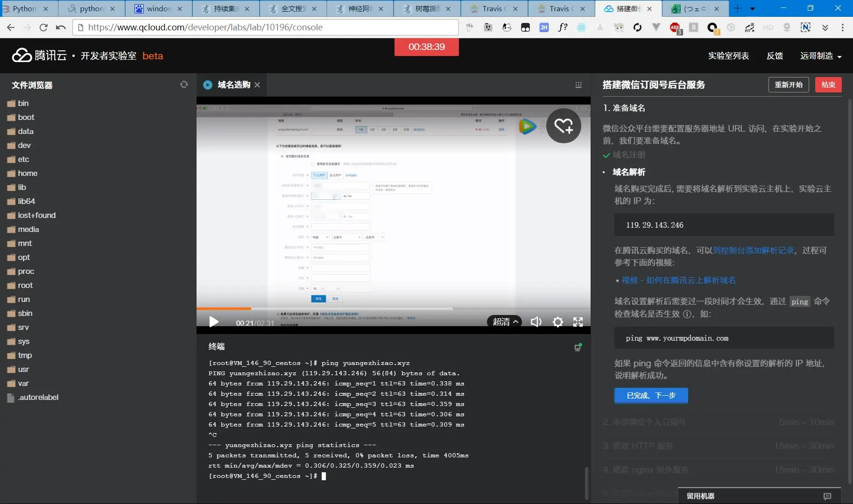853x504 pixels.
Task: Open the tab list dropdown arrow
Action: pos(753,8)
